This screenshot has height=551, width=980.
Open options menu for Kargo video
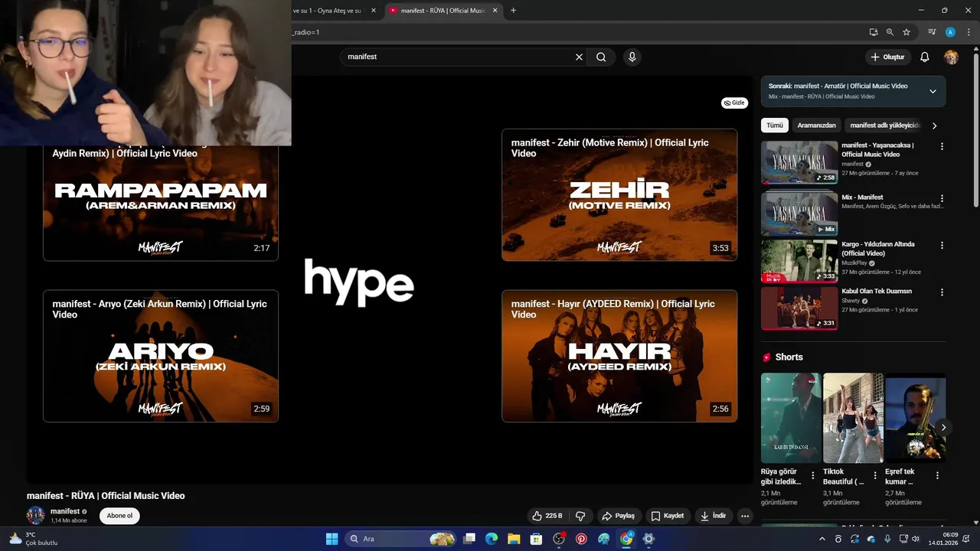click(x=942, y=246)
